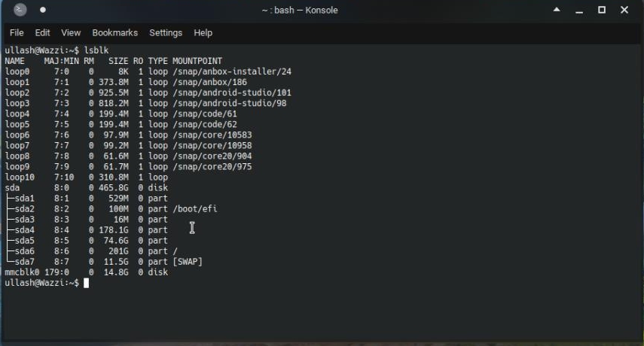This screenshot has width=644, height=346.
Task: Click the /snap/android-studio/98 mountpoint
Action: [230, 103]
